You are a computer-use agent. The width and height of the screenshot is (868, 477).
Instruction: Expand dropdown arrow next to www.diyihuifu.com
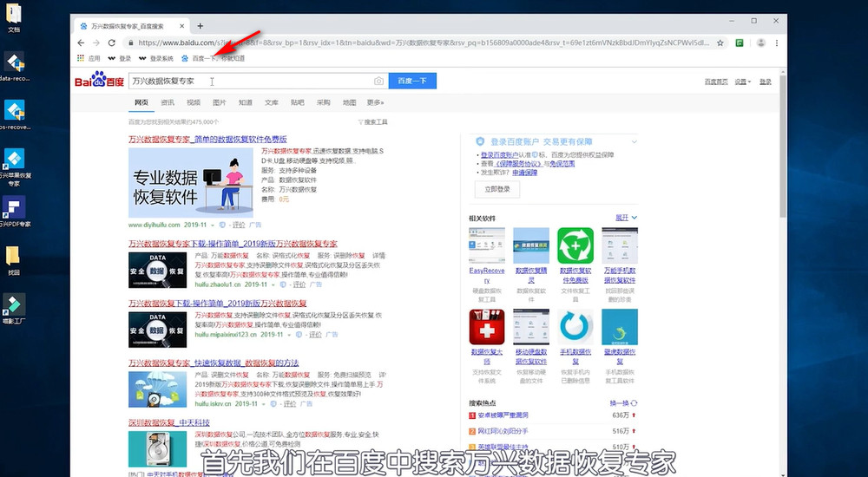(213, 225)
